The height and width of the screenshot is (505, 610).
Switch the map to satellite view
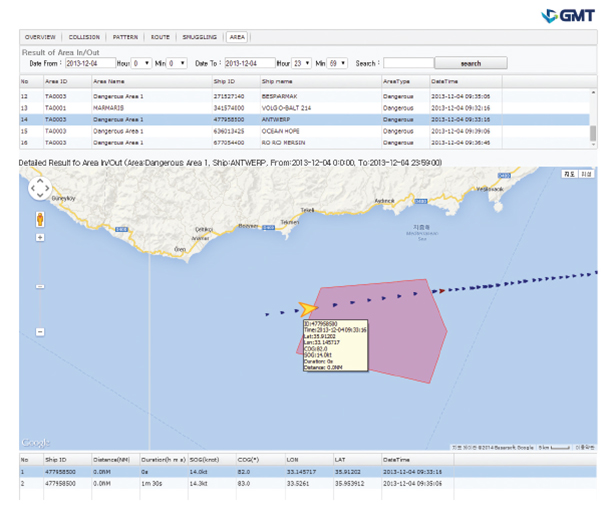(585, 175)
